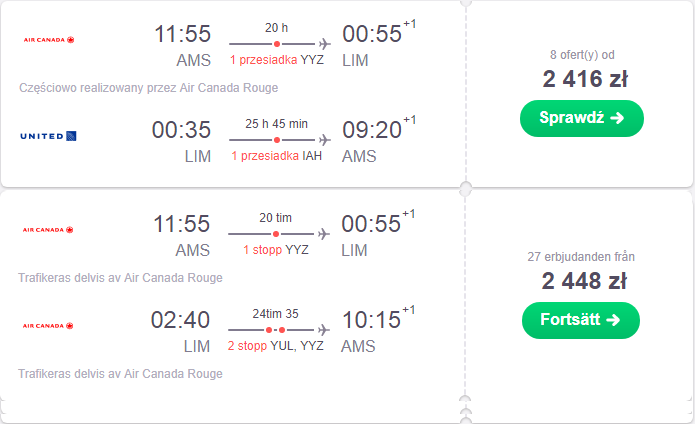Click the 2 416 zł price
The height and width of the screenshot is (424, 696).
[585, 79]
